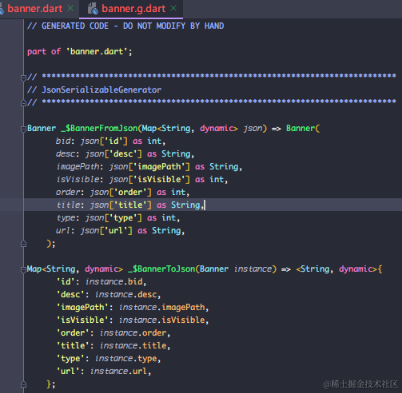Switch to the banner.dart tab
402x393 pixels.
35,8
